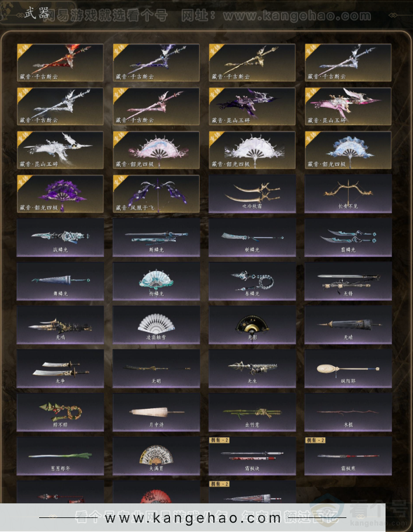Choose the 吹冷秋霜 twin blades
413x532 pixels.
(x=252, y=194)
